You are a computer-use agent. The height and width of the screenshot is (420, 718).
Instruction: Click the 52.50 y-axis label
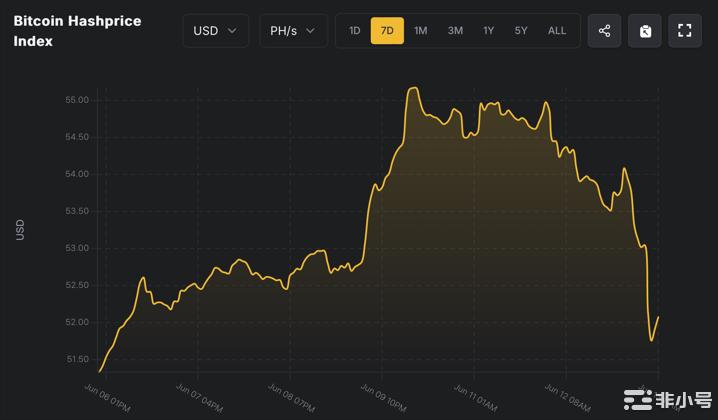click(x=77, y=285)
